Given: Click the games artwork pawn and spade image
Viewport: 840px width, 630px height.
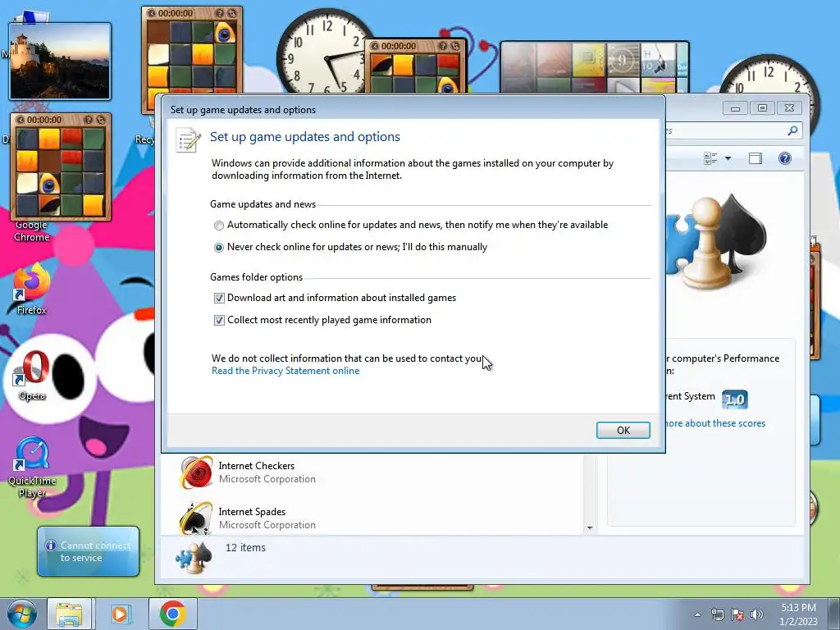Looking at the screenshot, I should 717,243.
